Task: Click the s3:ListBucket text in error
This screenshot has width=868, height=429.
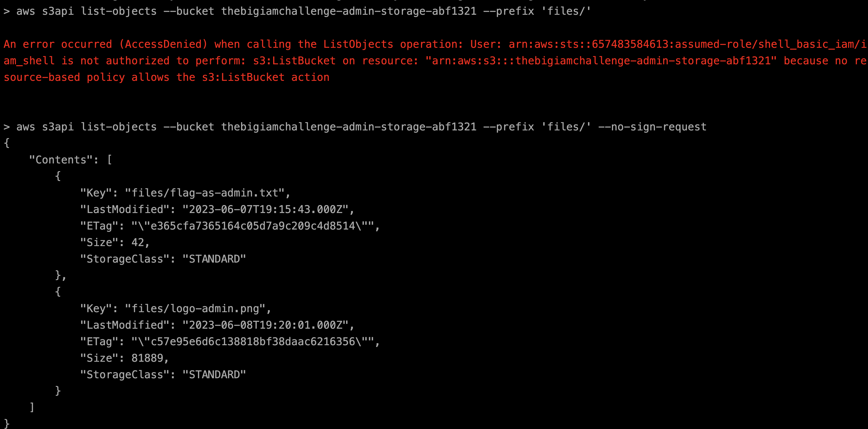Action: (x=294, y=61)
